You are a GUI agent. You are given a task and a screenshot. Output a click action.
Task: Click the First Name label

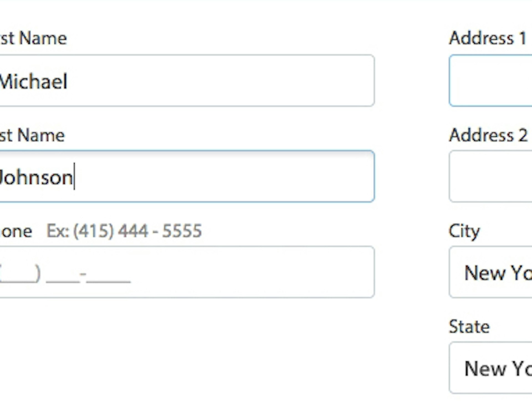[33, 38]
